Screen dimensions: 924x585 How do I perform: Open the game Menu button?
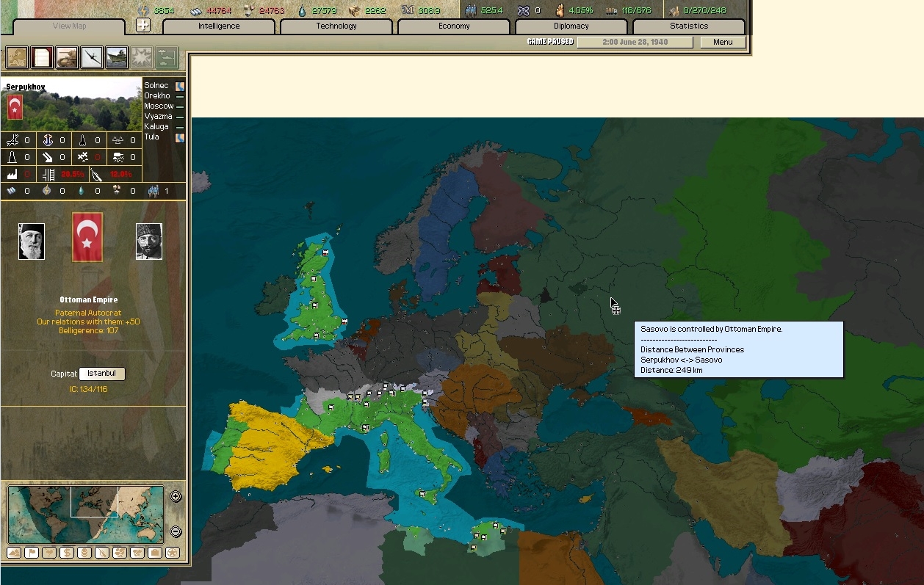click(723, 42)
